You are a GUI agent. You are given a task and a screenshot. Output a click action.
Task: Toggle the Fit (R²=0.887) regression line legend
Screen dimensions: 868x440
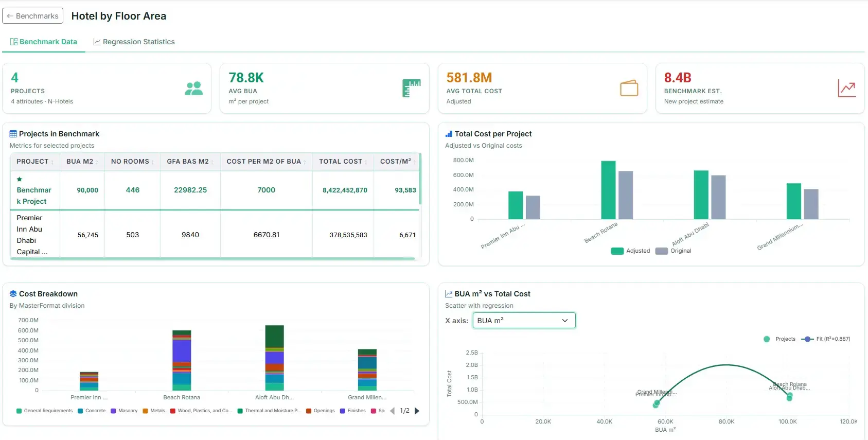tap(826, 339)
